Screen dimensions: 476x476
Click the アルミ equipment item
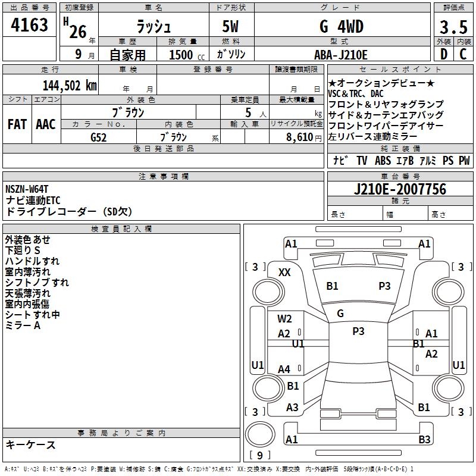click(x=428, y=160)
